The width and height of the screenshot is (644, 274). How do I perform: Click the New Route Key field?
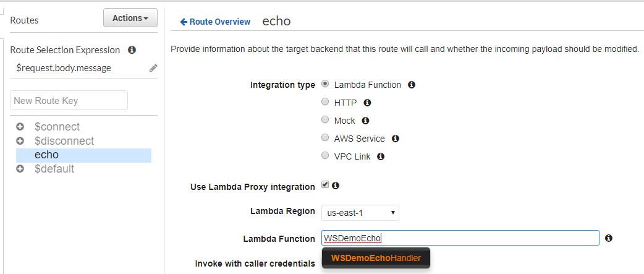tap(69, 100)
